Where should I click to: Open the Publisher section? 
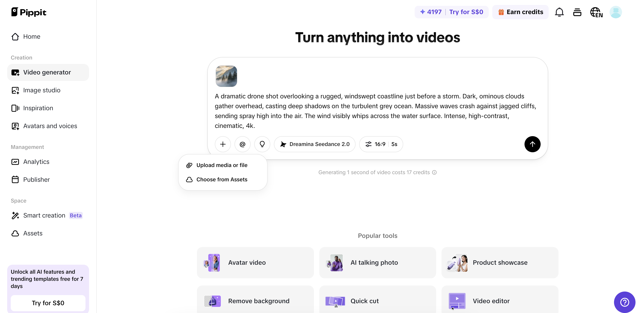[37, 179]
